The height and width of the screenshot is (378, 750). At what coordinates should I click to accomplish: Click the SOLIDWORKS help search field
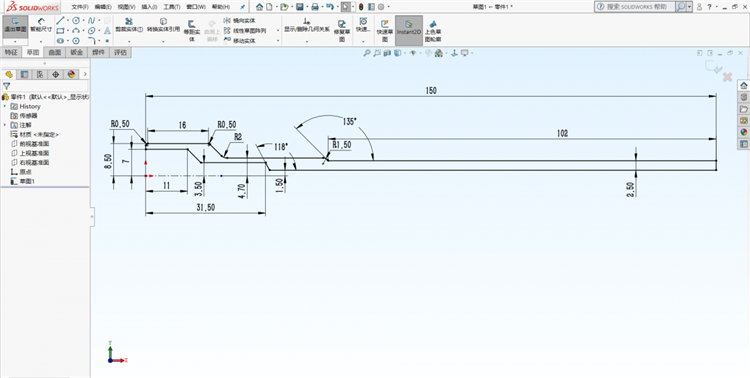635,7
